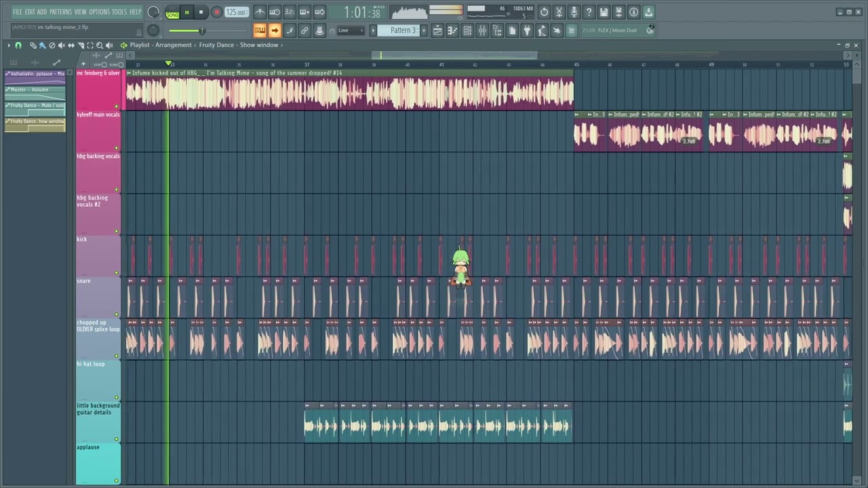
Task: Open the TOOLS menu
Action: point(119,12)
